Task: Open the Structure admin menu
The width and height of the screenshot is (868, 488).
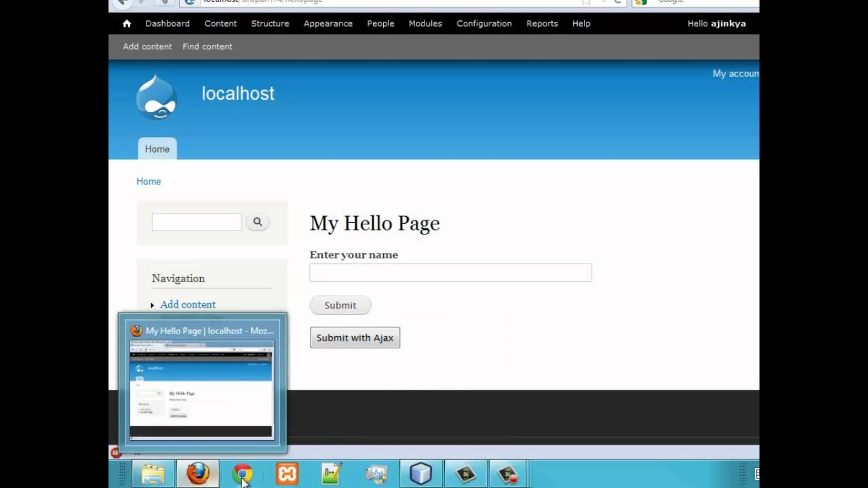Action: point(270,24)
